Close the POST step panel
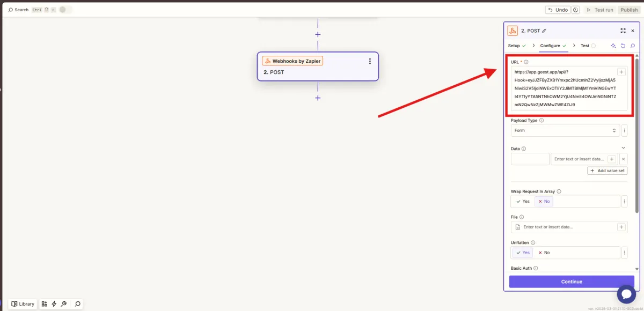This screenshot has width=644, height=311. (x=633, y=31)
